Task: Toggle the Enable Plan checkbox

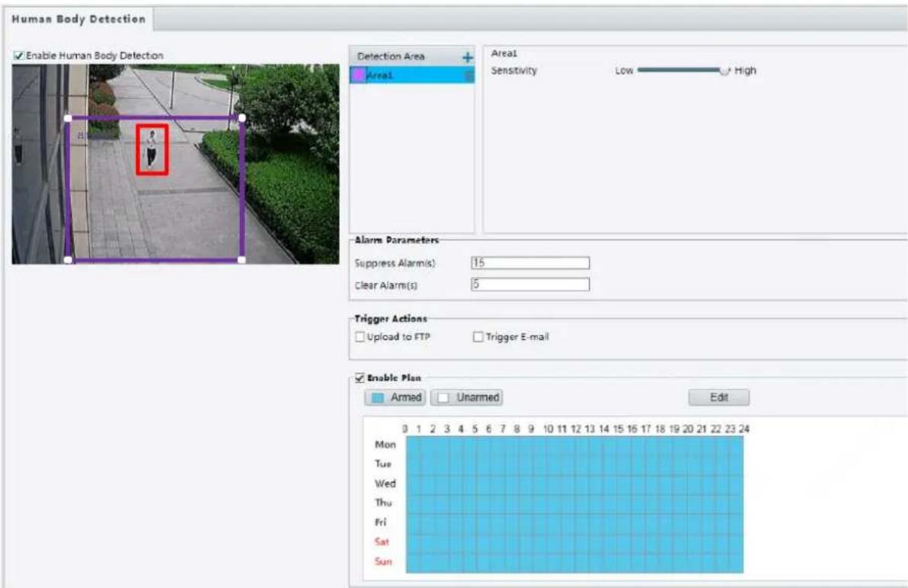Action: coord(359,378)
